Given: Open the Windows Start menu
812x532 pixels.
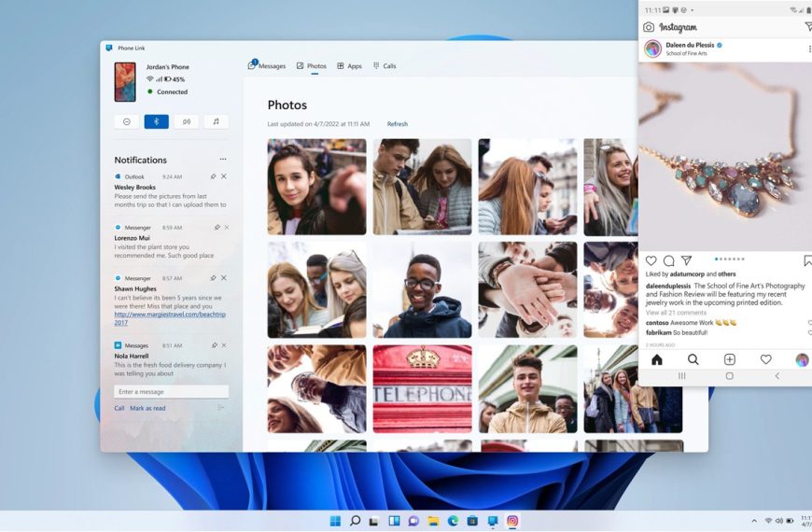Looking at the screenshot, I should click(335, 521).
